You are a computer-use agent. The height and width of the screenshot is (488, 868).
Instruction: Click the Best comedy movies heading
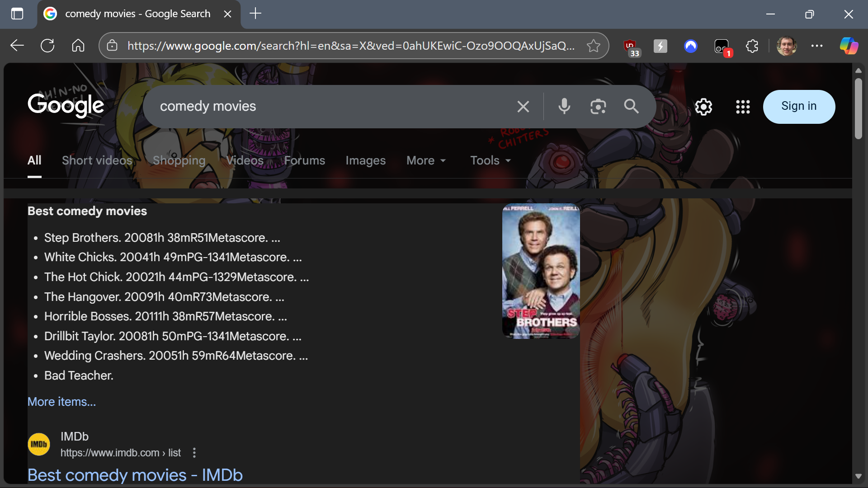click(x=87, y=211)
